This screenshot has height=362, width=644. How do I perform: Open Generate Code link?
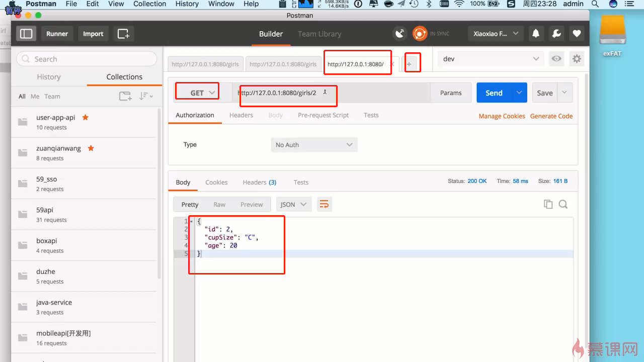[x=551, y=116]
